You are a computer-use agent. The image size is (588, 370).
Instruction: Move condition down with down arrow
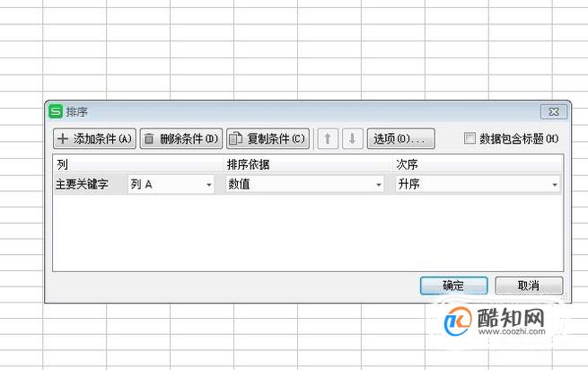click(353, 139)
